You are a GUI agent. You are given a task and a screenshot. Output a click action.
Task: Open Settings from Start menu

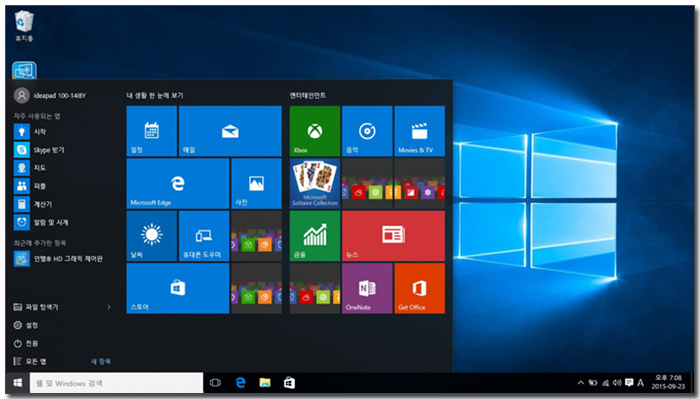(x=26, y=325)
